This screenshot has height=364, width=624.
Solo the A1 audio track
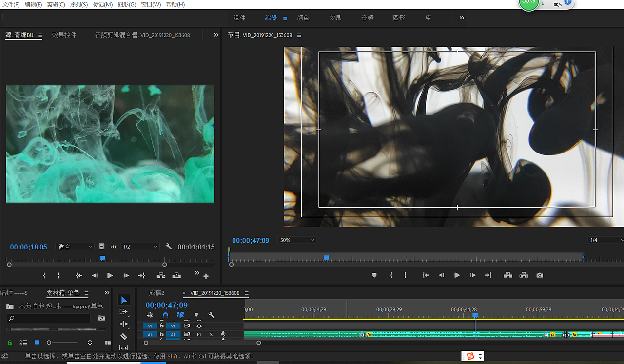(211, 334)
